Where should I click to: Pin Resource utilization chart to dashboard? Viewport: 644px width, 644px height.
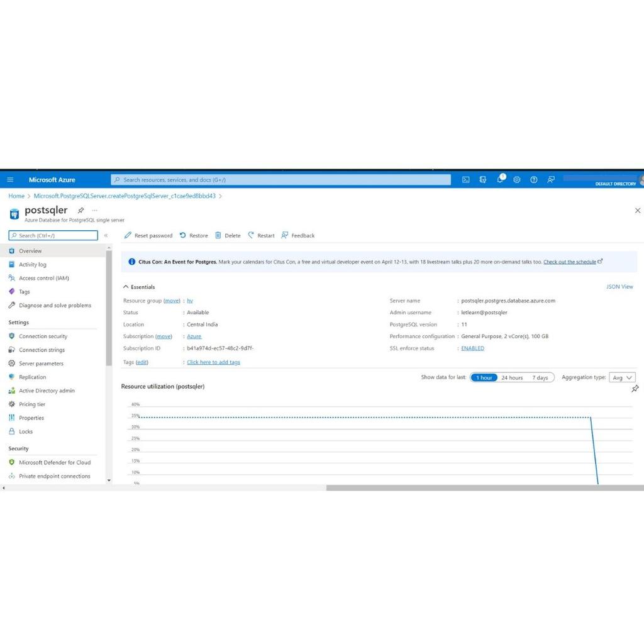pyautogui.click(x=635, y=389)
